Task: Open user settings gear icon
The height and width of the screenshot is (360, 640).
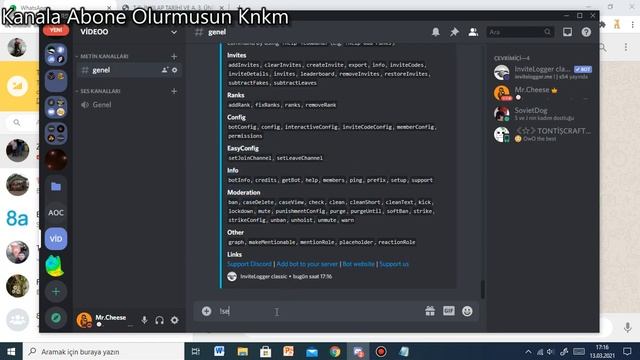Action: point(175,320)
